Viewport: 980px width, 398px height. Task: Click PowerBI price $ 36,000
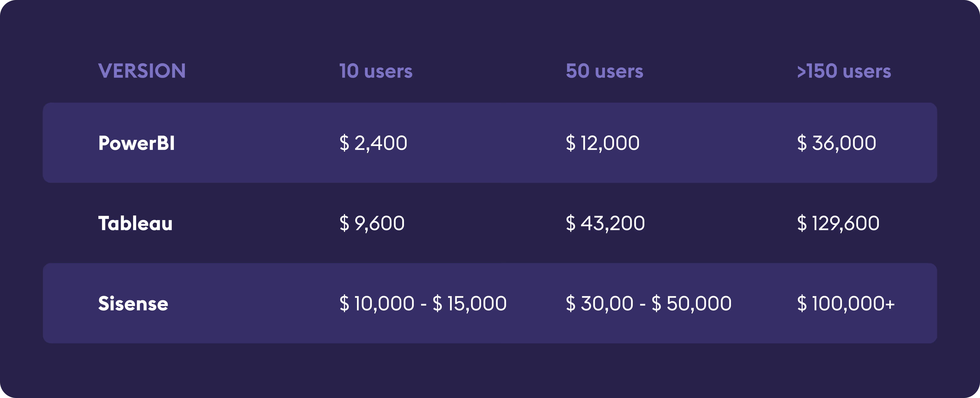tap(837, 143)
